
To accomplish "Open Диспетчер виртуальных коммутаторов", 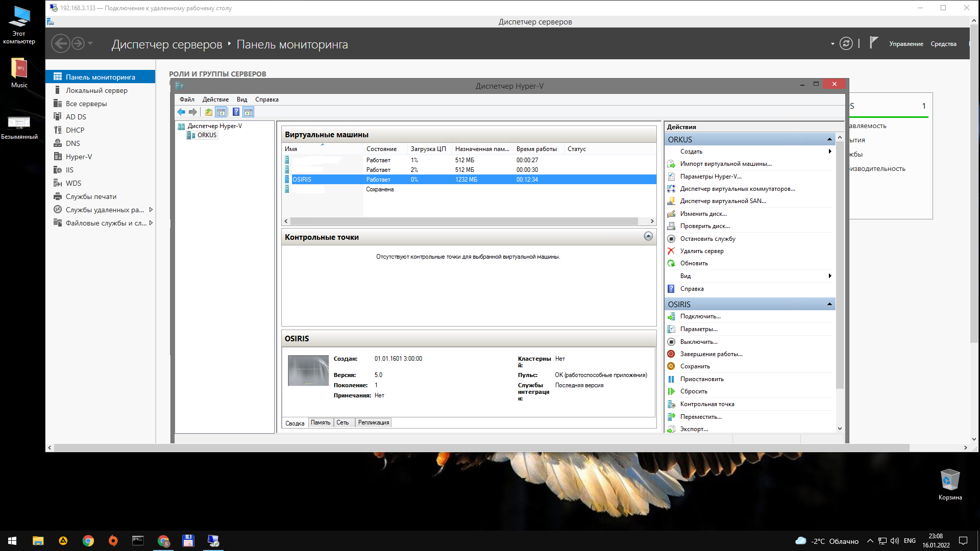I will [x=738, y=189].
